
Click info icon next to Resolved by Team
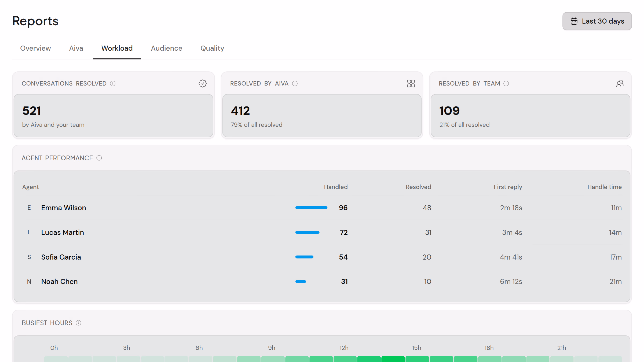click(x=506, y=84)
